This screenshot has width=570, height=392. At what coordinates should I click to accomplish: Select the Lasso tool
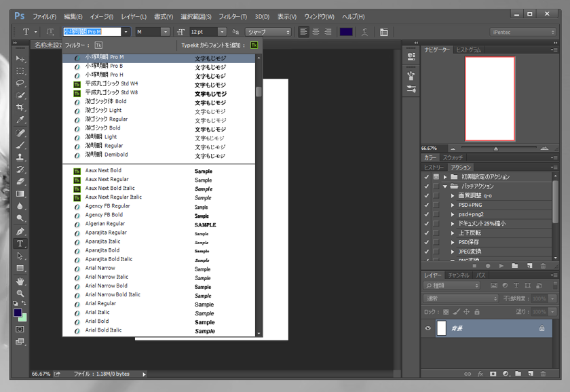pos(20,83)
